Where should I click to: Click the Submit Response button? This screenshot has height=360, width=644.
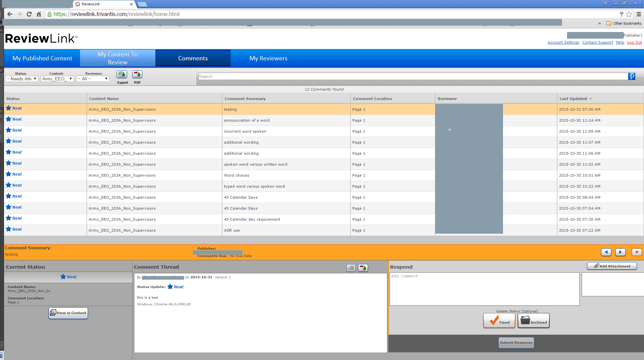pyautogui.click(x=516, y=343)
